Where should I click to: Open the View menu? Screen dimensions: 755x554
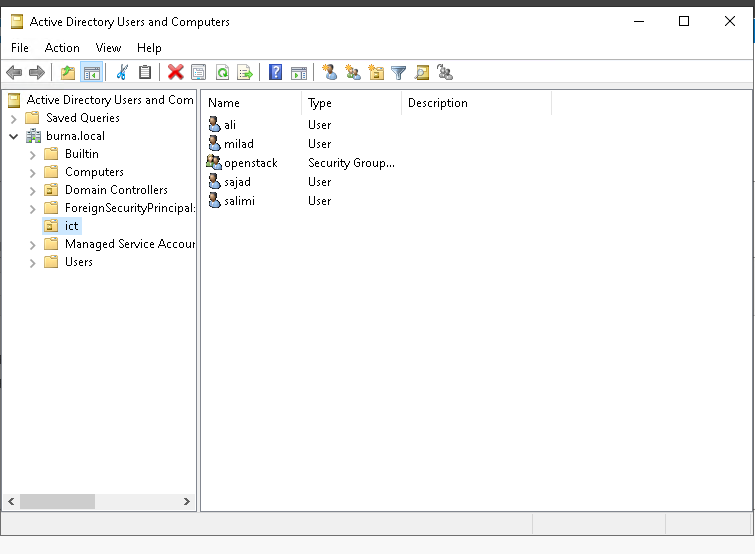tap(108, 48)
